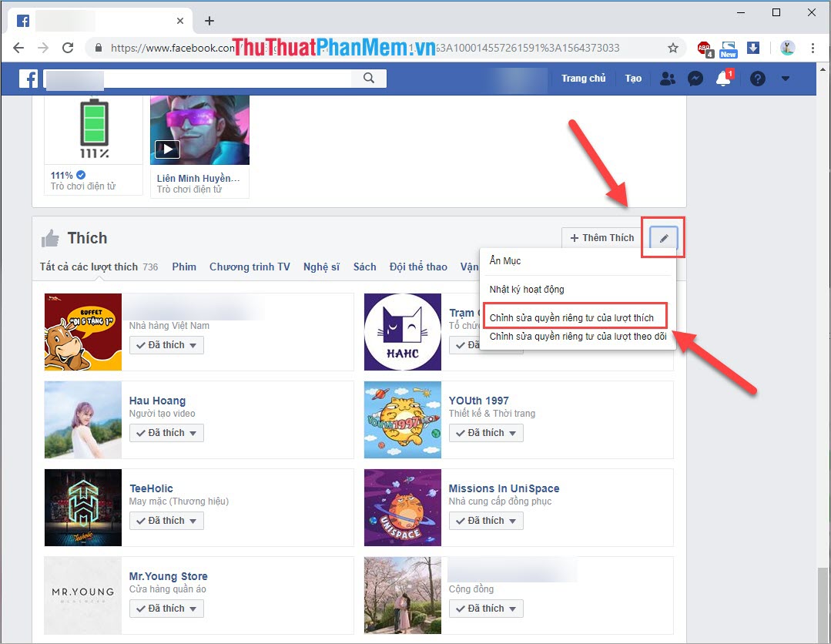Bookmark the page with the star icon
This screenshot has height=644, width=831.
[x=673, y=47]
